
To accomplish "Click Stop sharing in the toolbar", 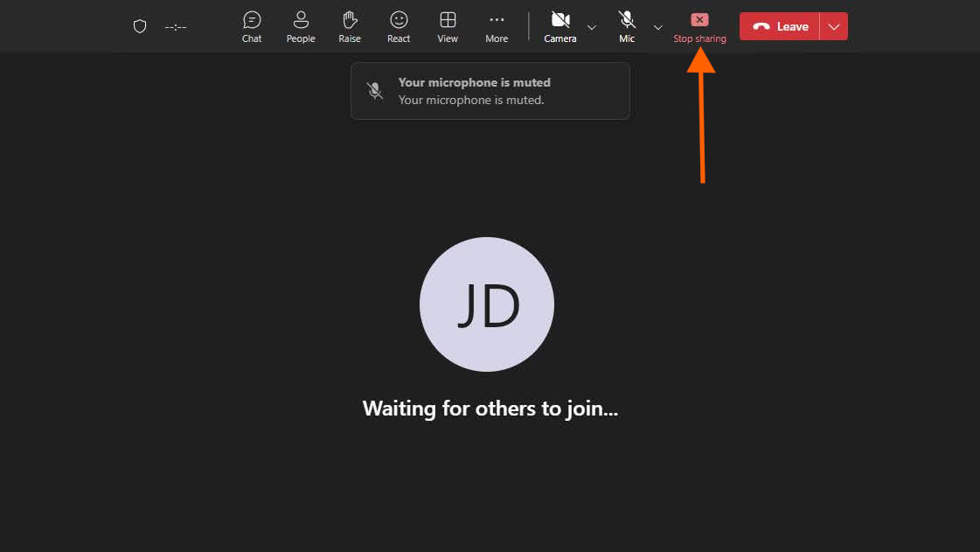I will (x=699, y=28).
